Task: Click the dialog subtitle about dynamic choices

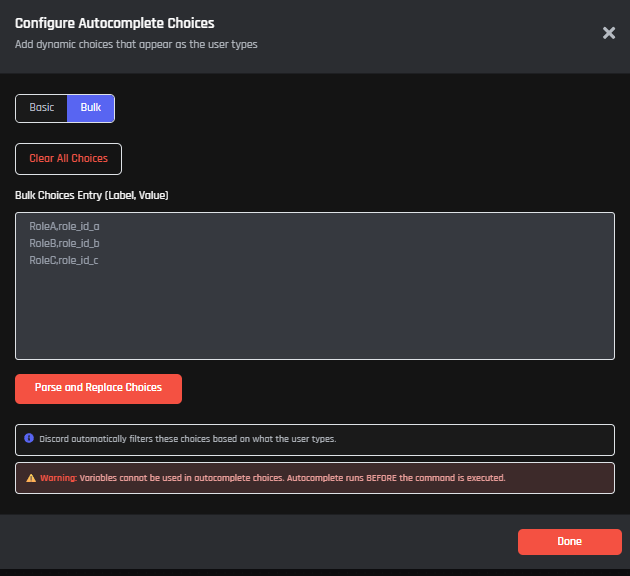Action: (136, 44)
